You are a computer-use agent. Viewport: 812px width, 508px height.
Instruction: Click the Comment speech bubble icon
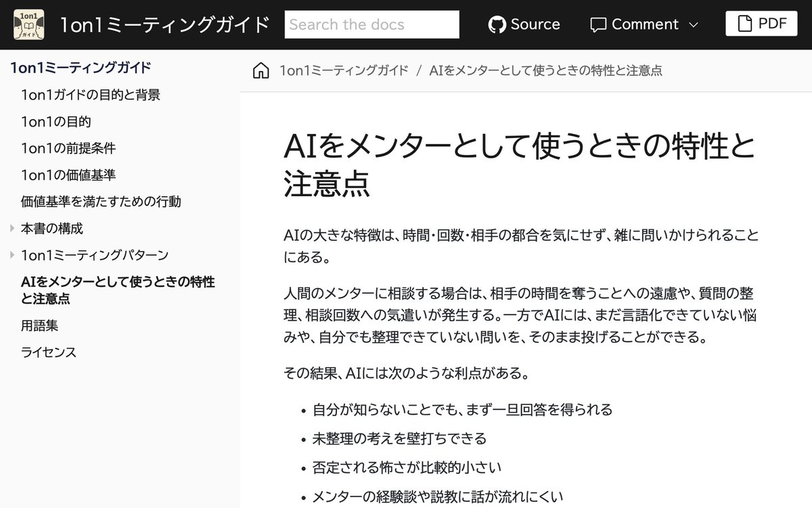pyautogui.click(x=598, y=25)
